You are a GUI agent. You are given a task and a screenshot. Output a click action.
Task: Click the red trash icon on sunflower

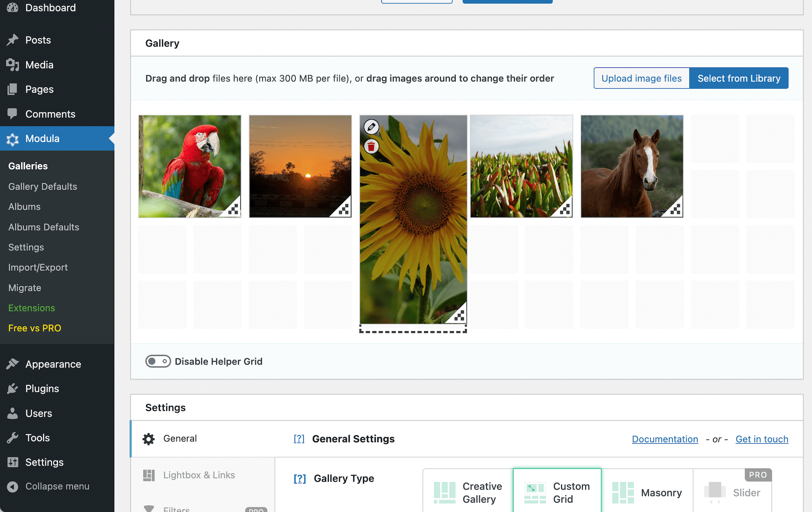tap(371, 147)
